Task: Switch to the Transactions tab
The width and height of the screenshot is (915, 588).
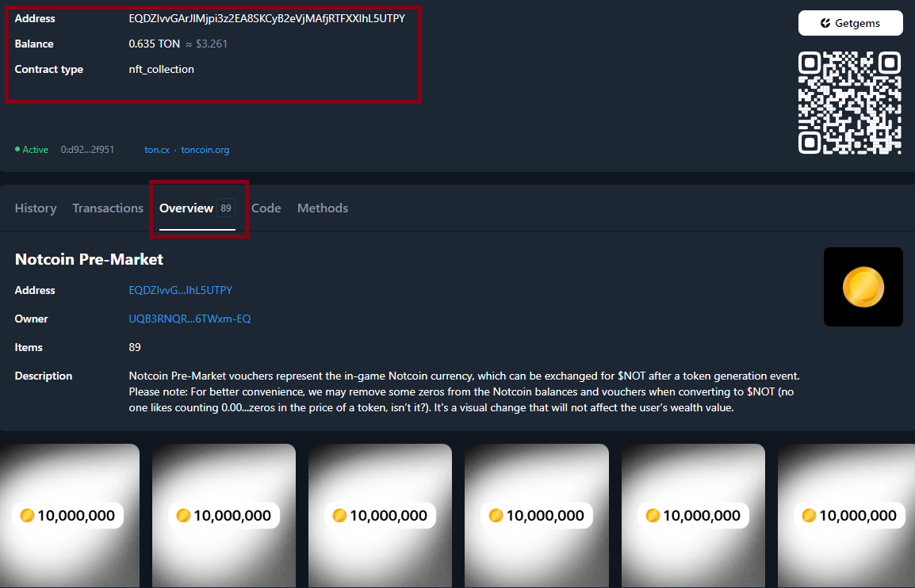Action: coord(108,208)
